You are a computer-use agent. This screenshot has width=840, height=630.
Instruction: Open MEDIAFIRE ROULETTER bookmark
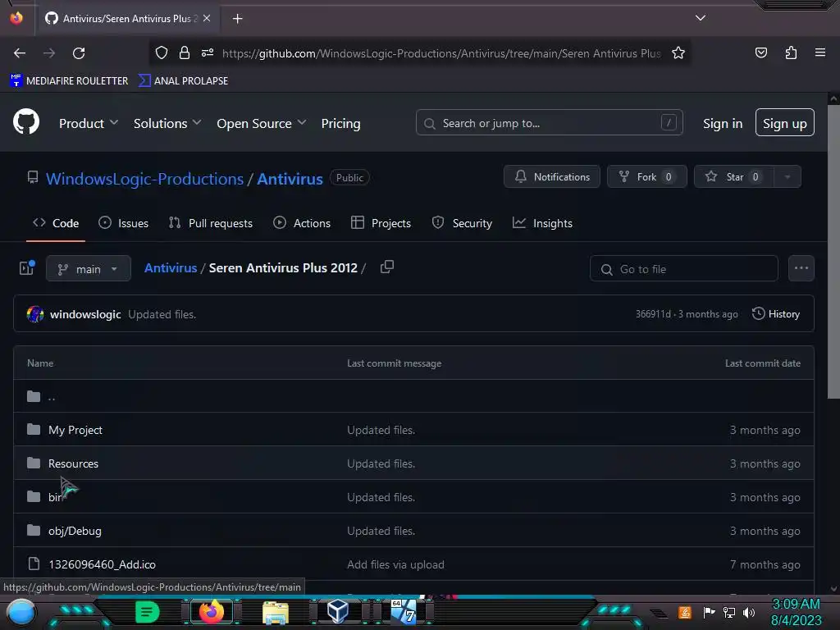pyautogui.click(x=69, y=81)
